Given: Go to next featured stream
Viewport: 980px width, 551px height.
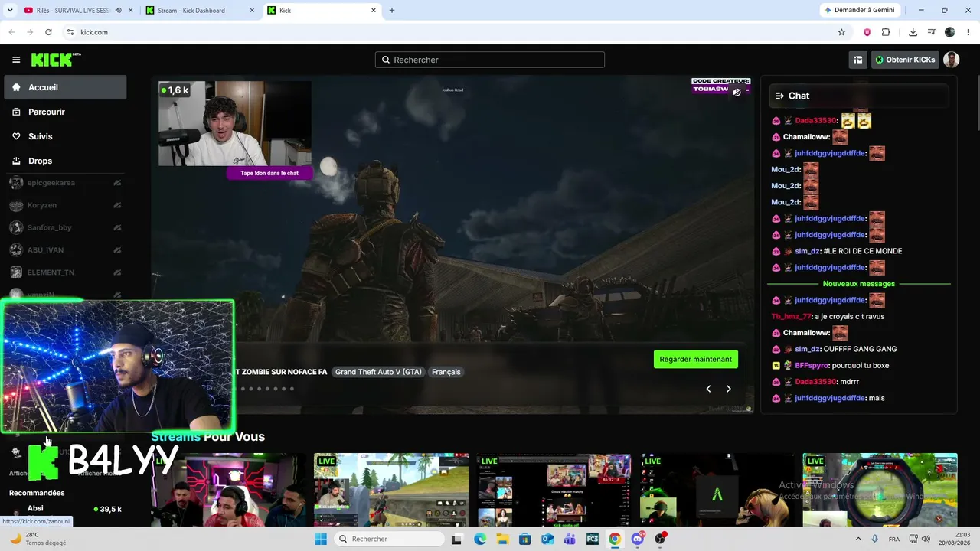Looking at the screenshot, I should coord(728,389).
